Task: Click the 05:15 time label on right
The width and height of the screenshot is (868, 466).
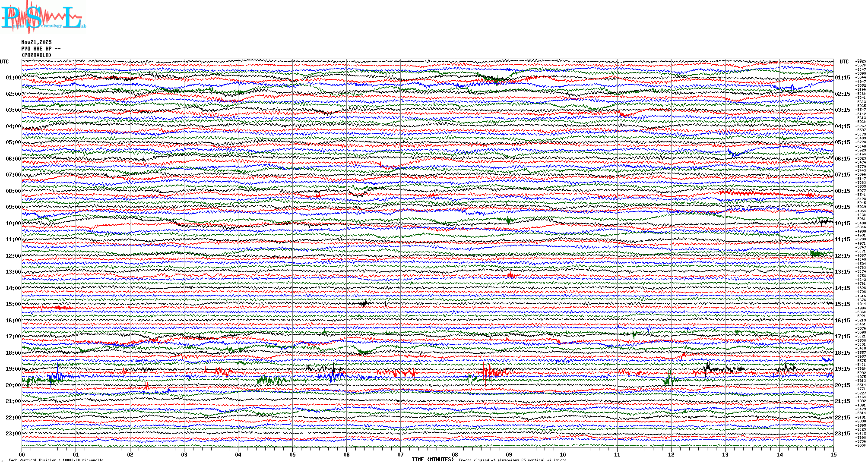Action: coord(842,142)
